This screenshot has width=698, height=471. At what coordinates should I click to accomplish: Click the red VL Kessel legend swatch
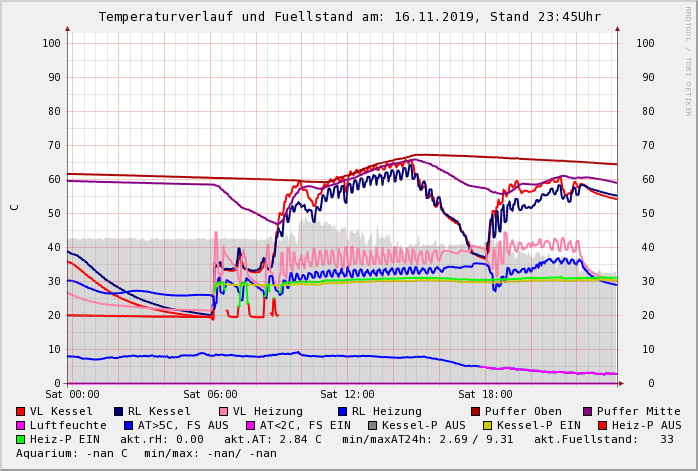pos(21,411)
